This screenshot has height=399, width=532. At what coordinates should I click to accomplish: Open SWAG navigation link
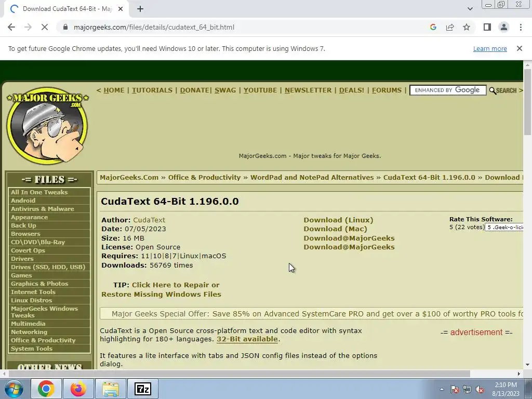225,90
